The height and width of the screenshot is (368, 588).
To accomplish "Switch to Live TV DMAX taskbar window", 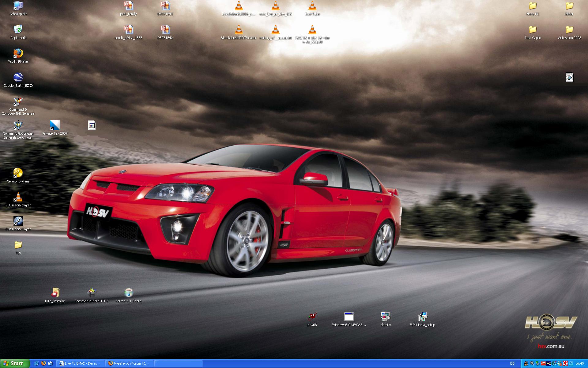I will point(80,363).
